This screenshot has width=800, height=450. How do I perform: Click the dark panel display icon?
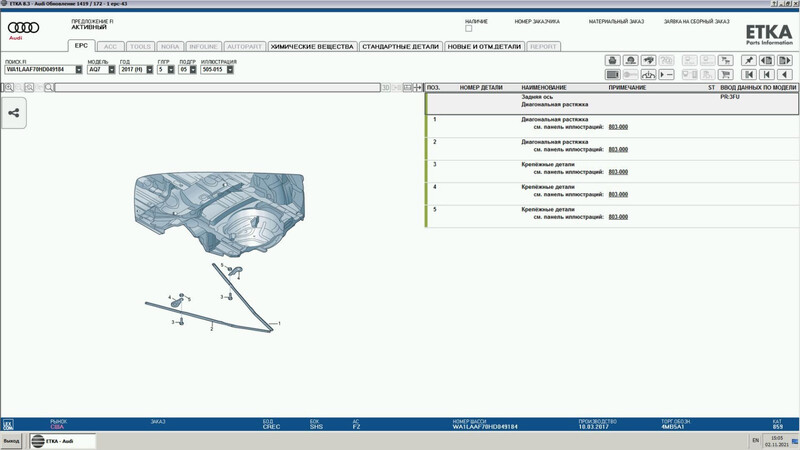(612, 74)
